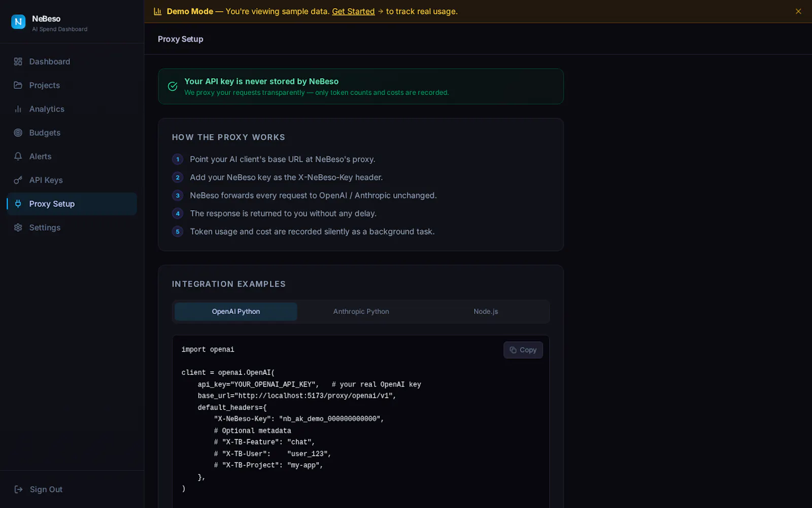Image resolution: width=812 pixels, height=508 pixels.
Task: Click the base_url code line
Action: point(297,396)
